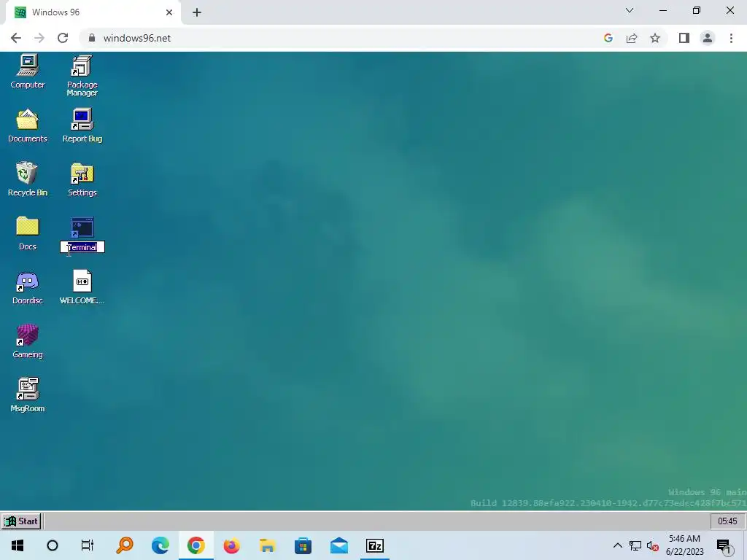Open the Chrome three-dot menu

(x=731, y=38)
